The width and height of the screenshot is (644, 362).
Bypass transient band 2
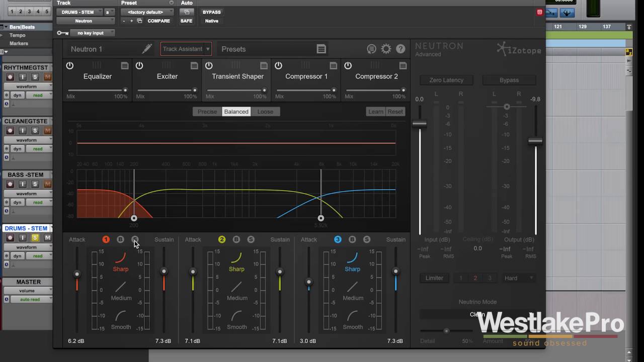tap(236, 239)
